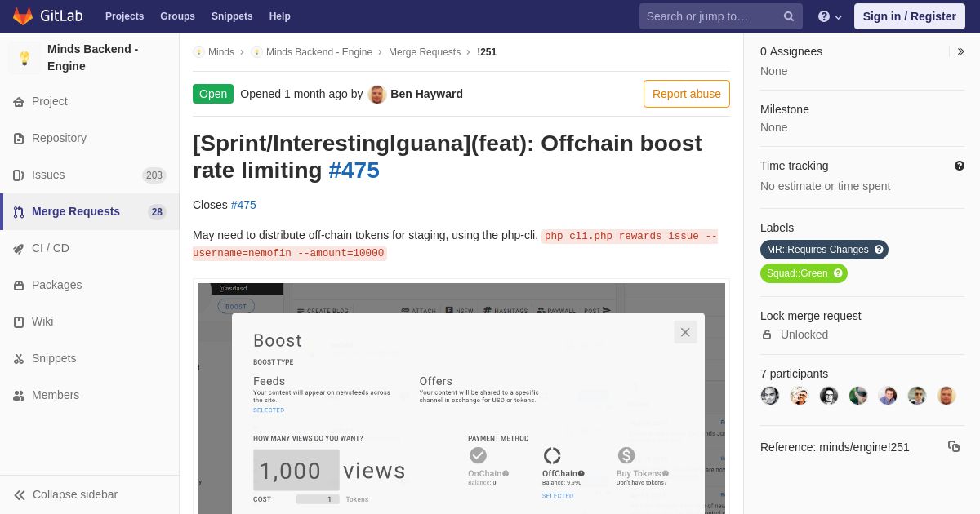
Task: Click the Repository file icon
Action: 19,139
